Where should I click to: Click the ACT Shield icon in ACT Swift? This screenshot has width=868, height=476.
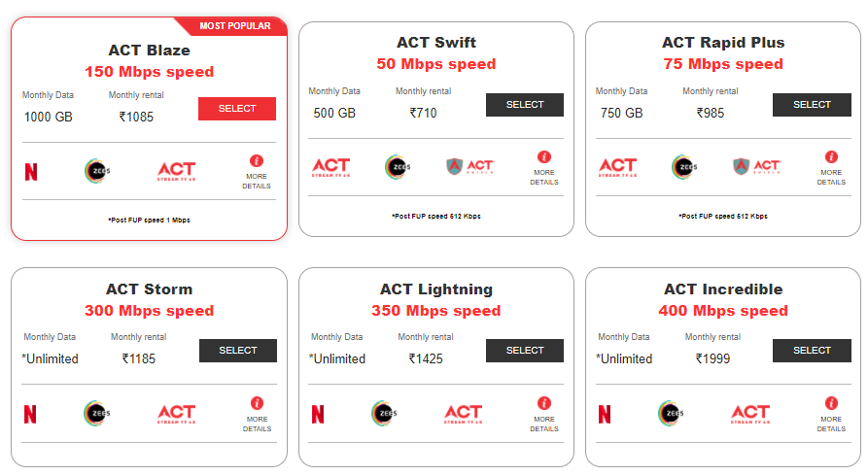click(470, 167)
